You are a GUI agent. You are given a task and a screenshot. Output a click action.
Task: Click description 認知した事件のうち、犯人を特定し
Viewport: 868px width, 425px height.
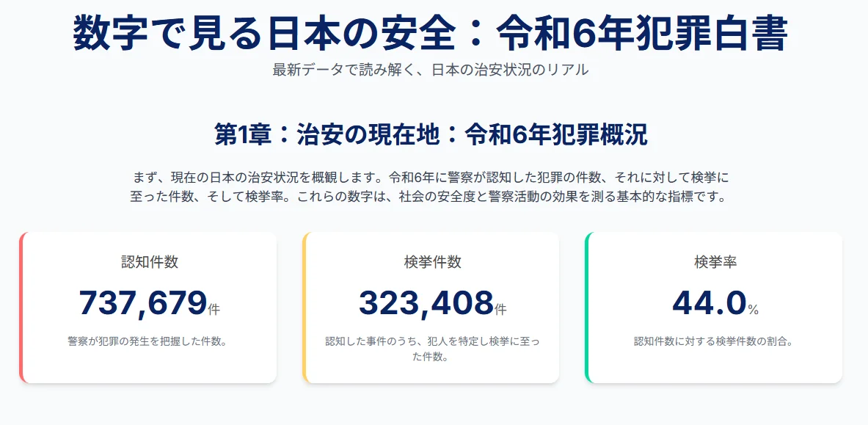pos(432,349)
